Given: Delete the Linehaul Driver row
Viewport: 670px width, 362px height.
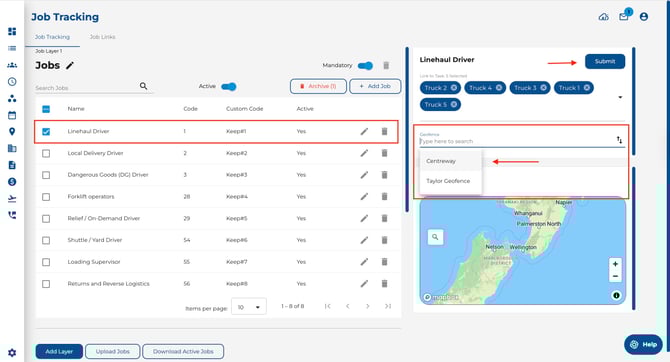Looking at the screenshot, I should click(384, 131).
